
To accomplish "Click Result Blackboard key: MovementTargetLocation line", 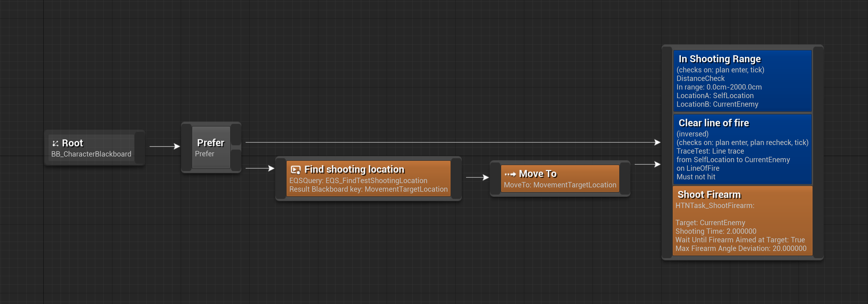I will pos(368,189).
